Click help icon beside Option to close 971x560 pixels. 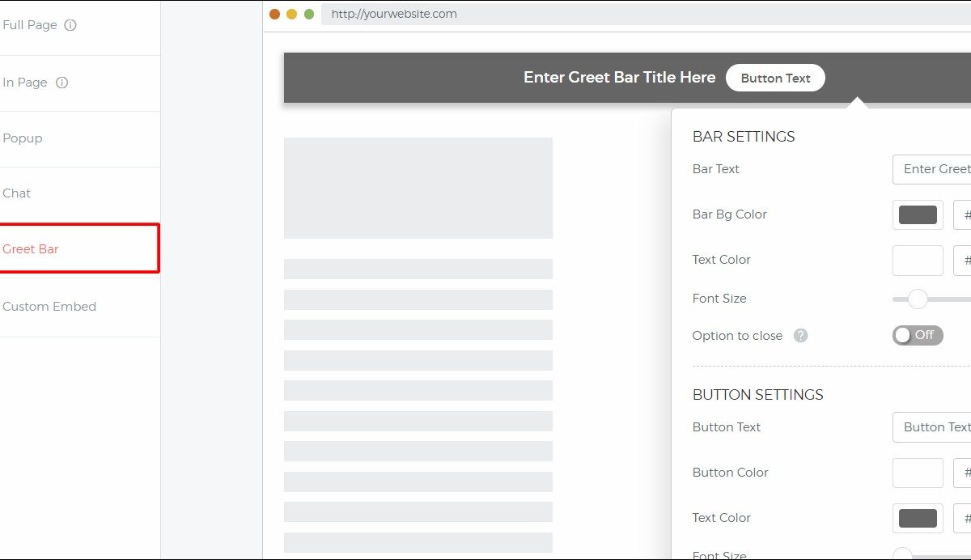point(800,336)
